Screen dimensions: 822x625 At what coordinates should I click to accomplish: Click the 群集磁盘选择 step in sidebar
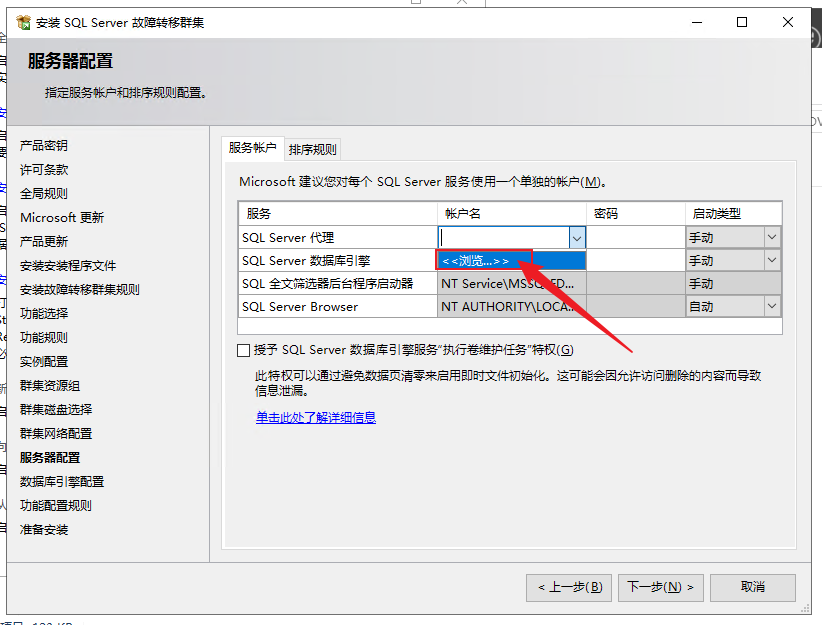[x=56, y=410]
